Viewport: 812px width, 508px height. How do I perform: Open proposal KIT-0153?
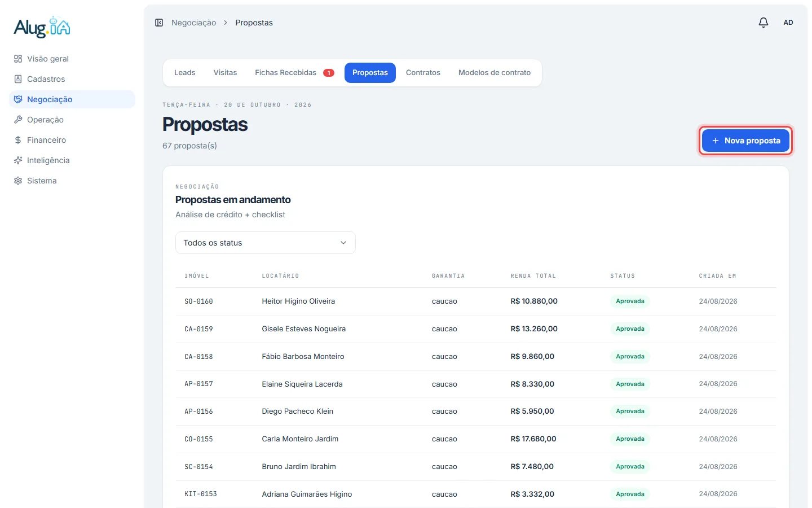(201, 494)
